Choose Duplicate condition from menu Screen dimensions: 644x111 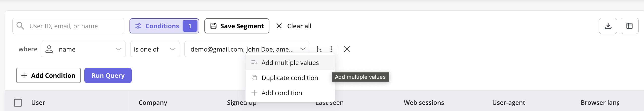(x=290, y=78)
